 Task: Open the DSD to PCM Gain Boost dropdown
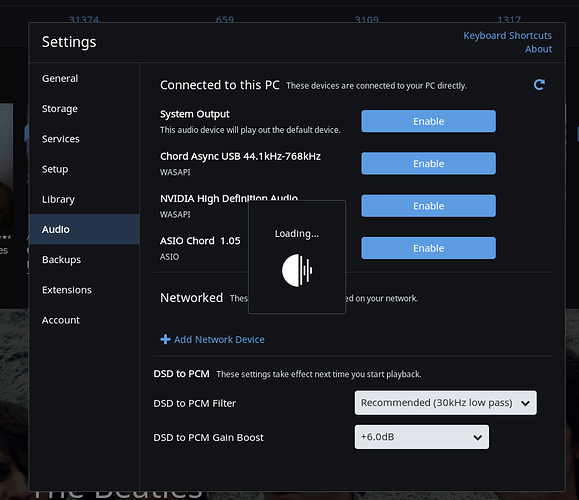pos(422,437)
